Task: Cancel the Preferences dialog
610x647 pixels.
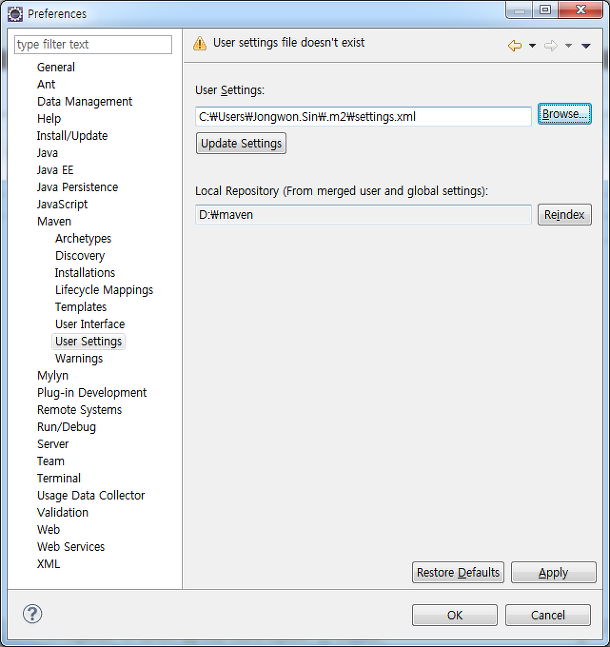Action: [548, 615]
